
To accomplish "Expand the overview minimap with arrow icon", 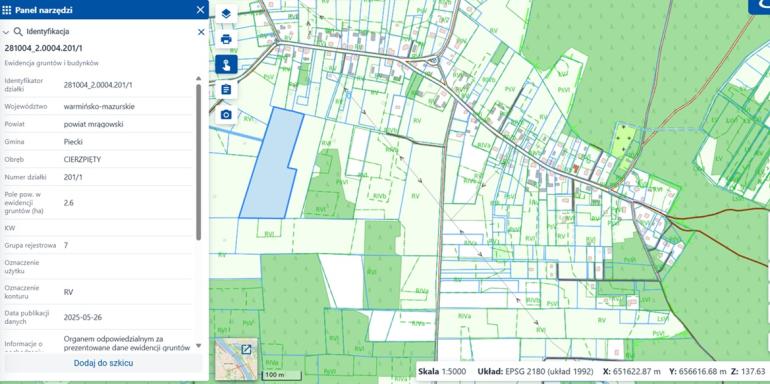I will 246,349.
